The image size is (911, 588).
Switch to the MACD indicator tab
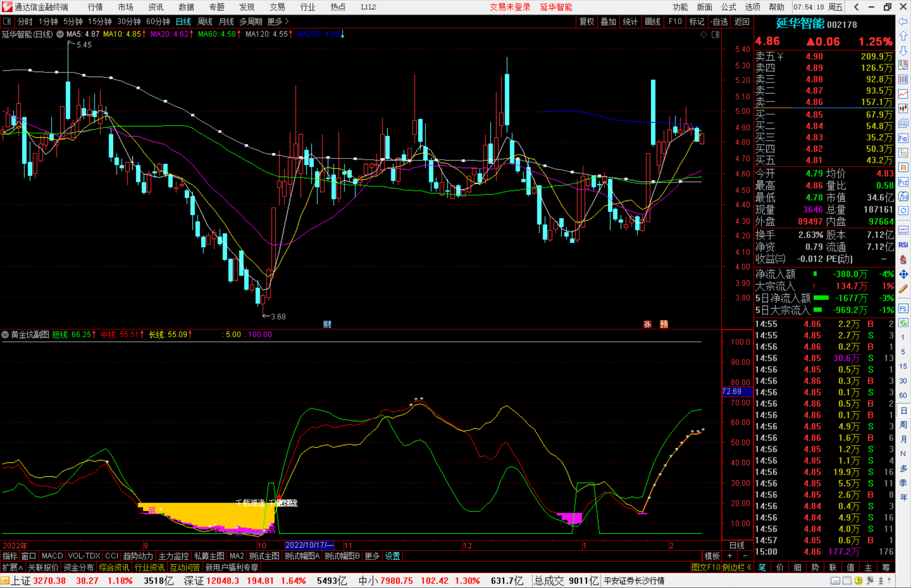click(x=52, y=556)
